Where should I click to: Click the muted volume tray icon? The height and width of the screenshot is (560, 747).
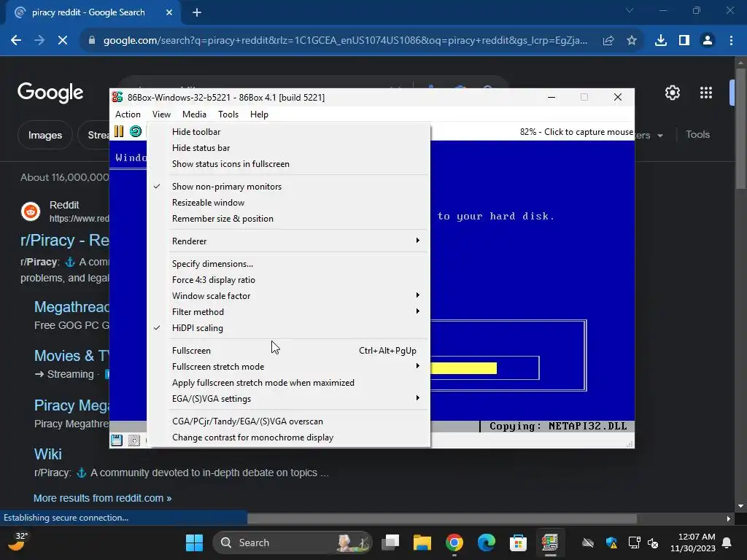coord(653,542)
